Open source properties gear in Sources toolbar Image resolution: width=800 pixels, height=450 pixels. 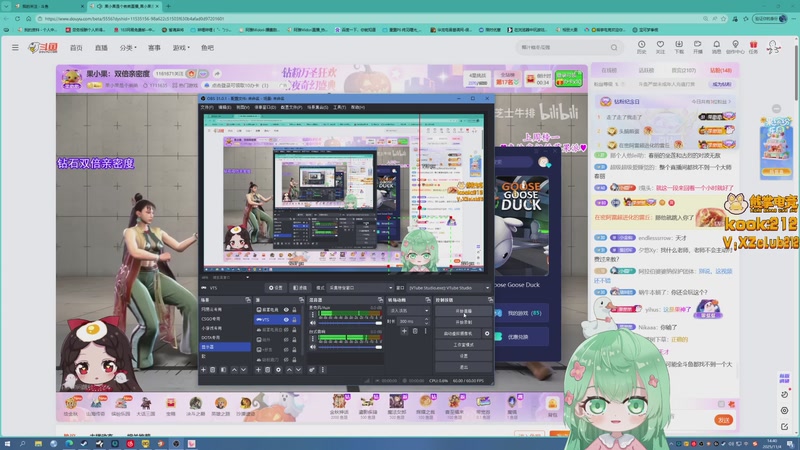tap(278, 370)
